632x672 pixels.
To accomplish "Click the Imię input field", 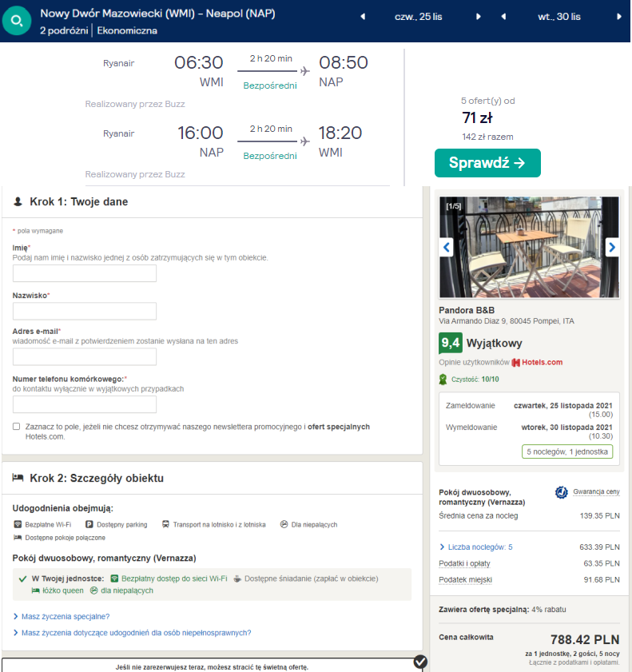I will tap(85, 273).
